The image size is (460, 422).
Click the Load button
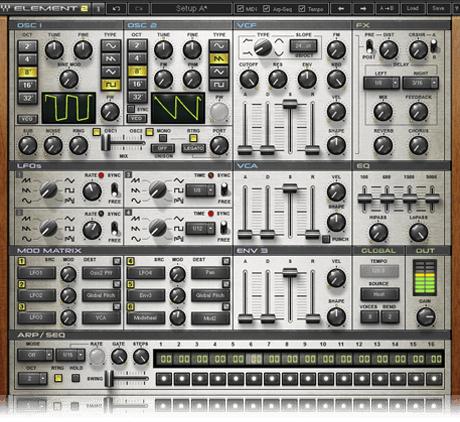coord(412,9)
